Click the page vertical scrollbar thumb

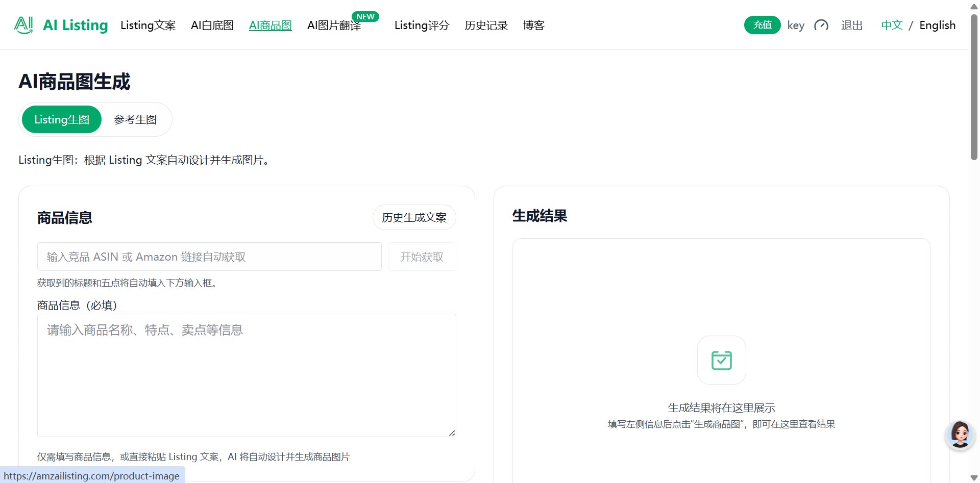tap(974, 87)
